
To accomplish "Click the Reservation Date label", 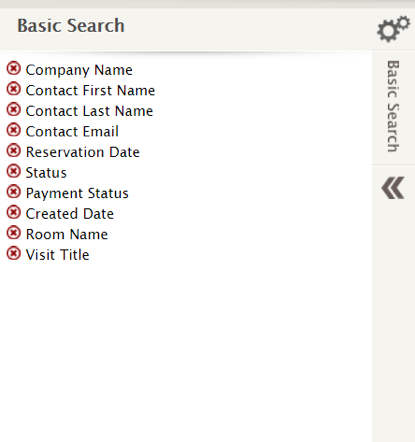I will click(83, 152).
